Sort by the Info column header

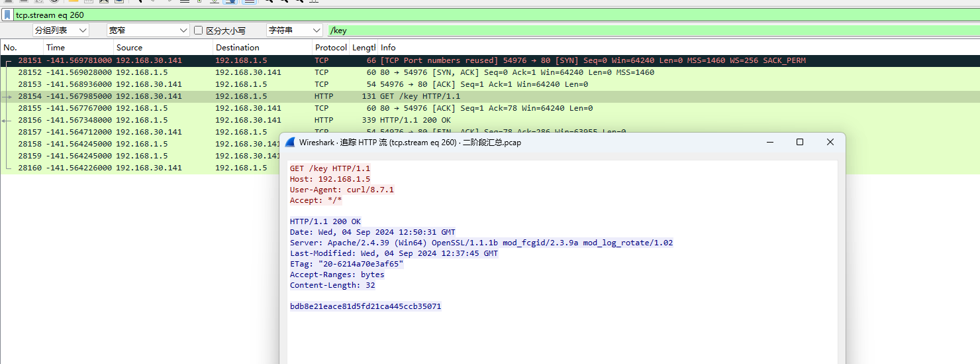[679, 47]
